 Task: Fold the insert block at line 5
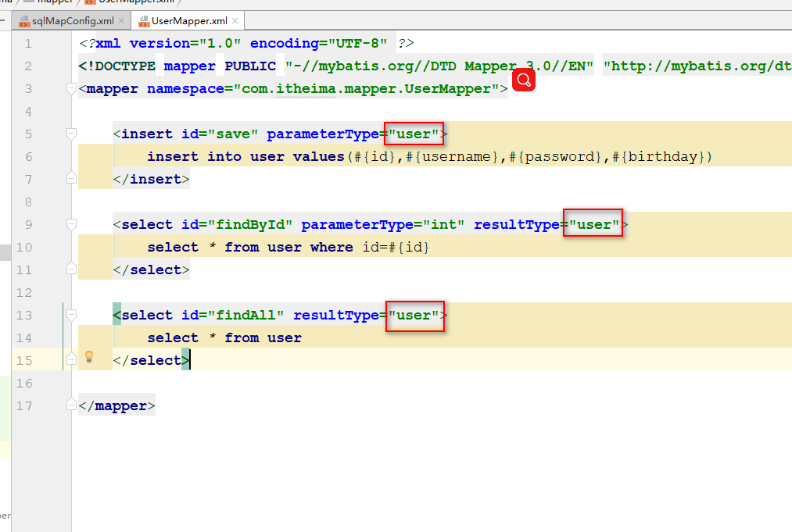click(71, 134)
